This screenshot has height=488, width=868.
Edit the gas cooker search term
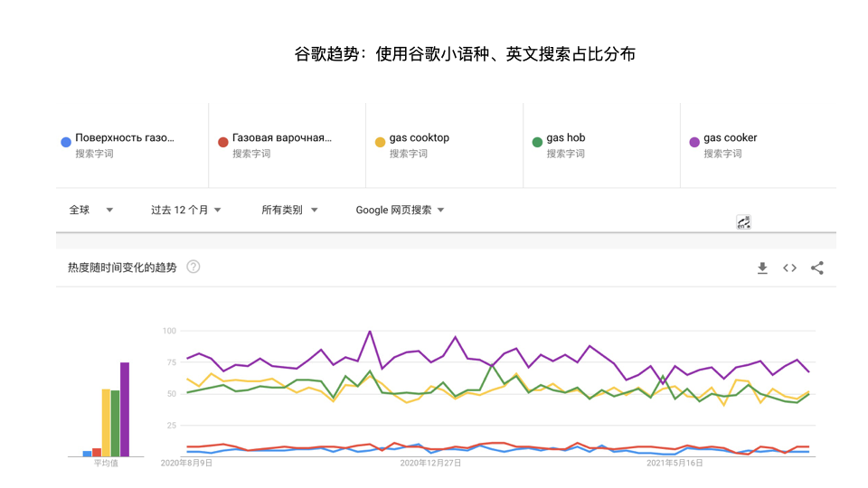coord(731,137)
